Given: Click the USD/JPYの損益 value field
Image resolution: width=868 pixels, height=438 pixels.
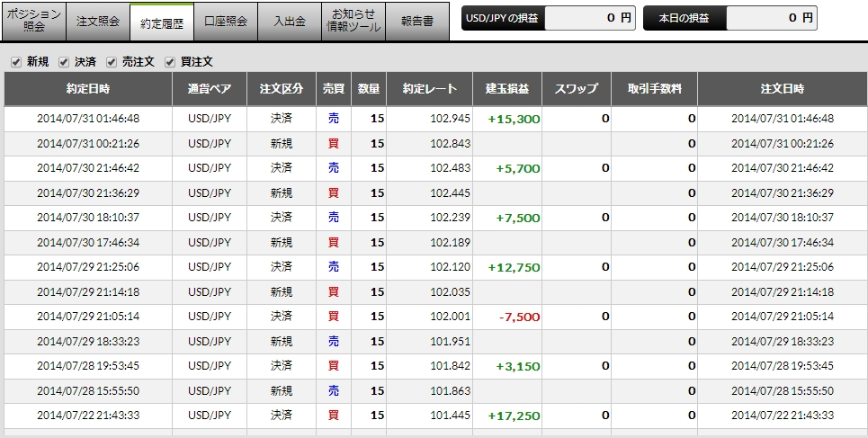Looking at the screenshot, I should point(590,17).
